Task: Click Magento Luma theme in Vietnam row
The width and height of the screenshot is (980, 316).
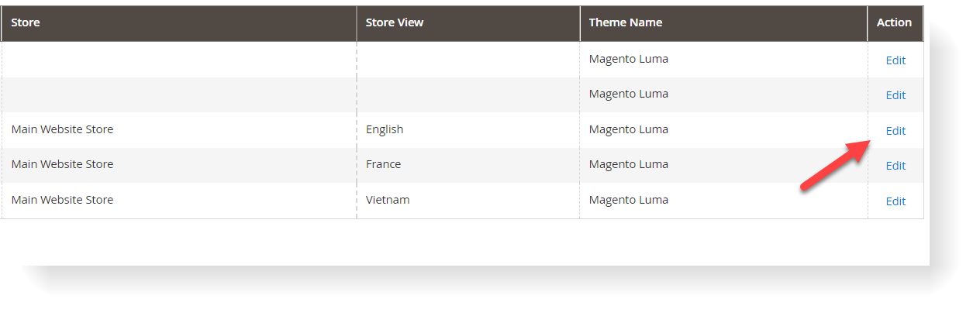Action: coord(628,200)
